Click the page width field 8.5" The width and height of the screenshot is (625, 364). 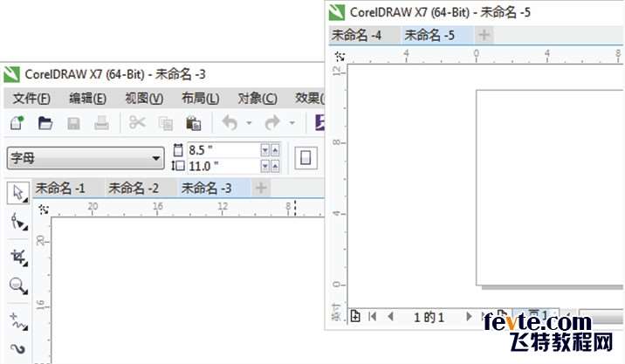pyautogui.click(x=223, y=150)
